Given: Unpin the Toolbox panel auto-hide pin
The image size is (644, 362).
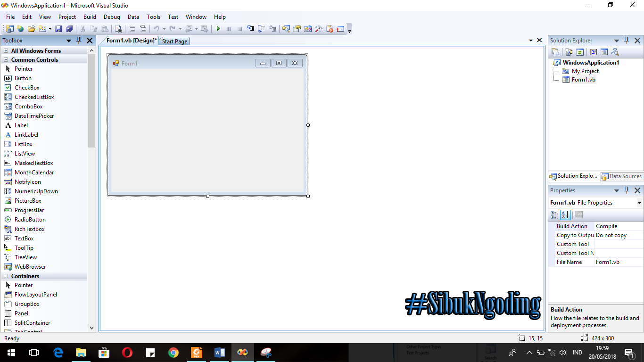Looking at the screenshot, I should point(79,40).
